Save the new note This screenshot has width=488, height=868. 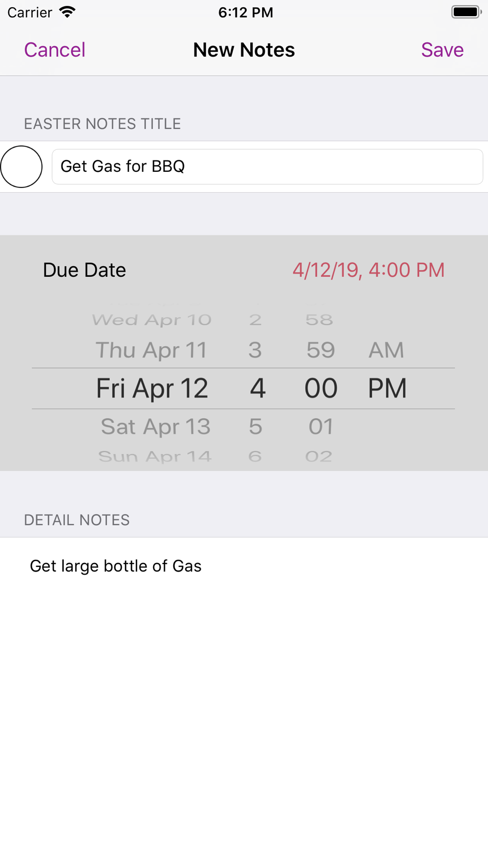point(442,50)
